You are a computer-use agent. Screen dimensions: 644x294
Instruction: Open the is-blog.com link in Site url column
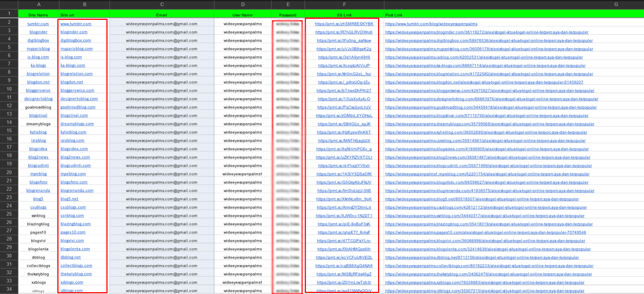[x=71, y=57]
